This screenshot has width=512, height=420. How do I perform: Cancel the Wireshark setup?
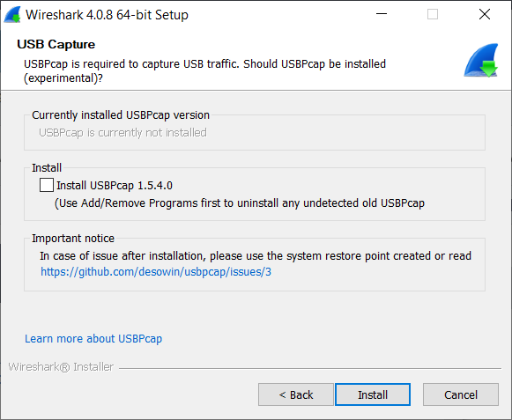point(460,394)
